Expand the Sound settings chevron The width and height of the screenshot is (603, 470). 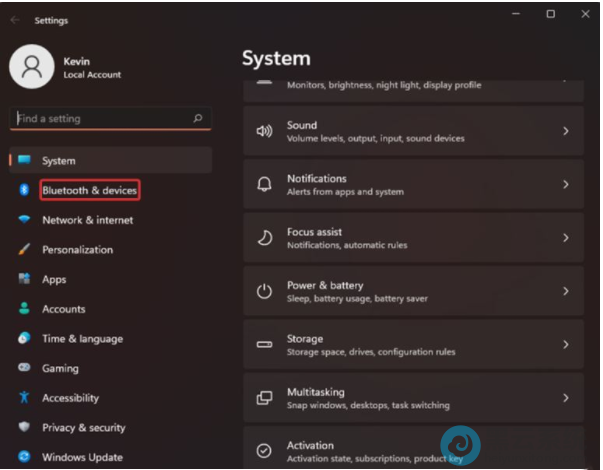tap(565, 131)
